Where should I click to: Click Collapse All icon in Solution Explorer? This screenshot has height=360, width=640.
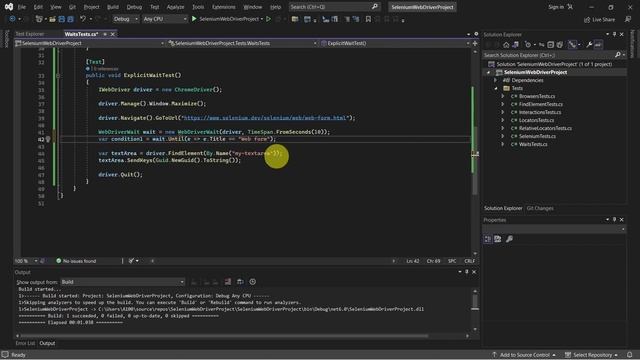click(550, 45)
